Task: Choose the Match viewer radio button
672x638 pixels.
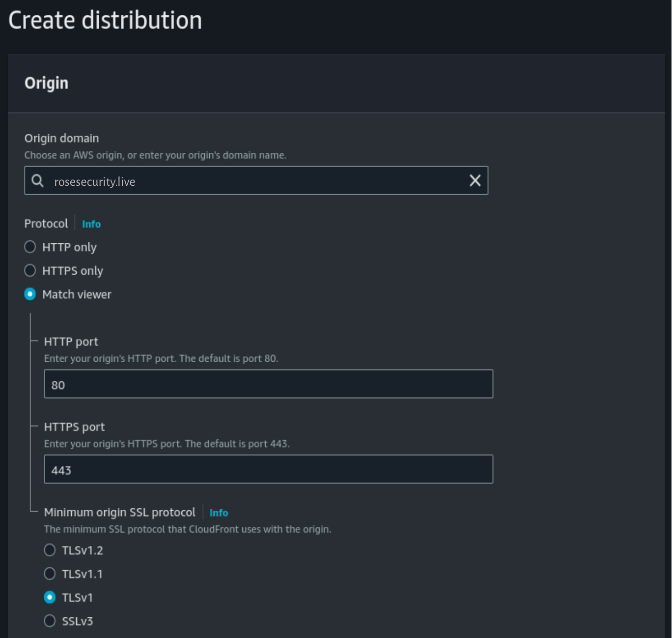Action: point(30,294)
